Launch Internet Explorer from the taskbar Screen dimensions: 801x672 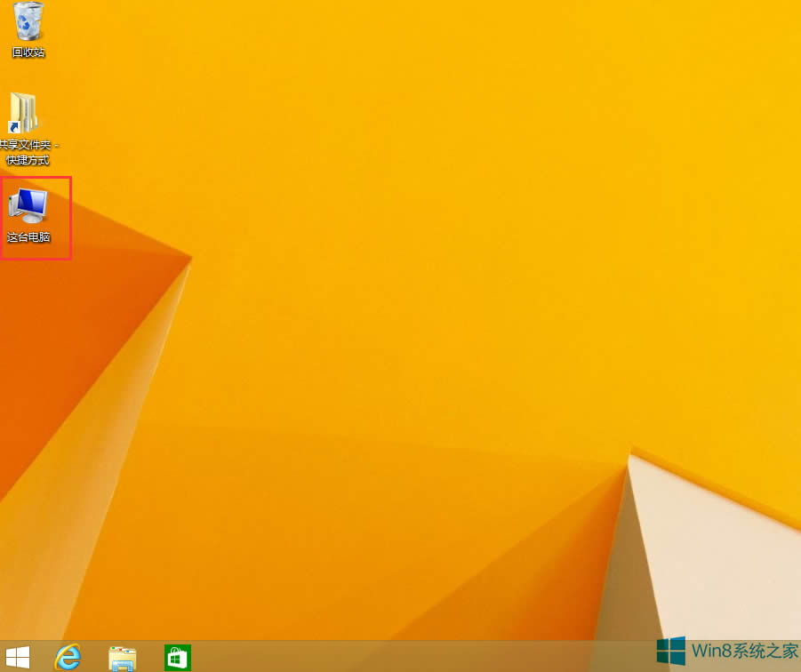68,658
